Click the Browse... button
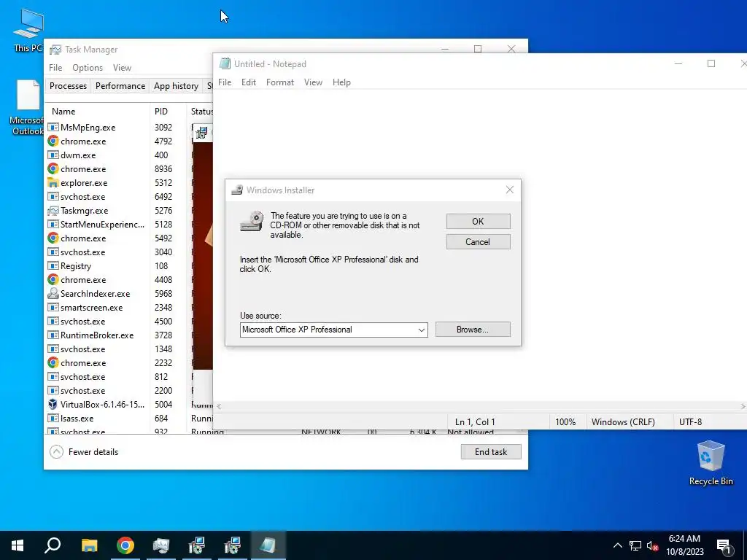The width and height of the screenshot is (747, 560). 473,330
